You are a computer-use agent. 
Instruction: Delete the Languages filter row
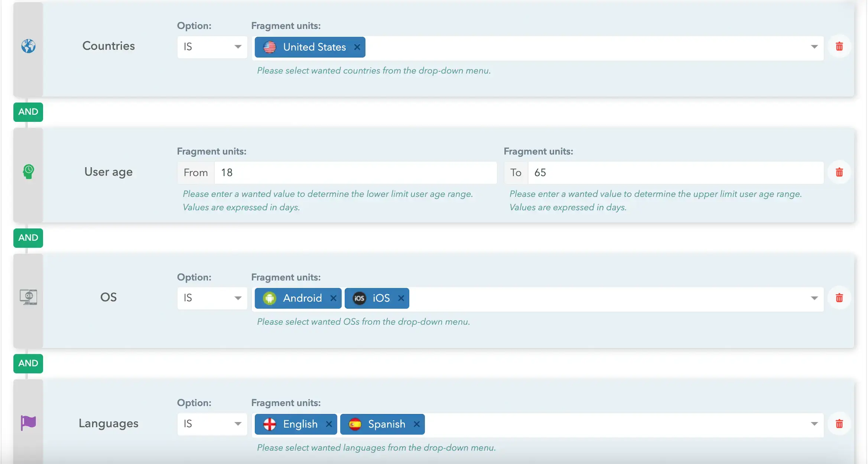(x=839, y=423)
